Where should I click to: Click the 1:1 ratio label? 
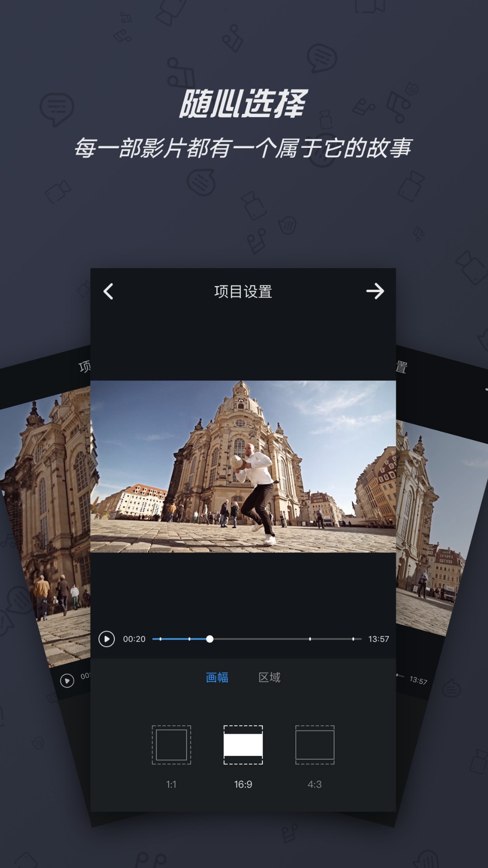coord(171,784)
